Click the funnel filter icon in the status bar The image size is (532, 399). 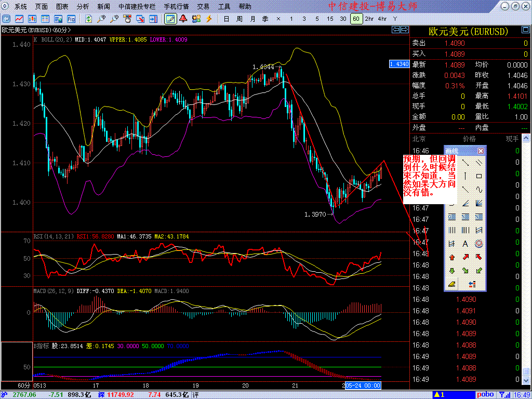pyautogui.click(x=502, y=395)
